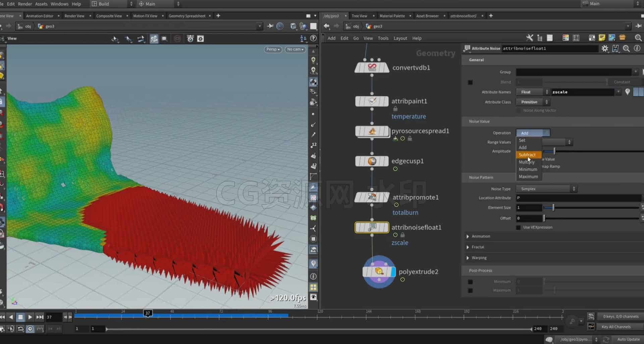This screenshot has width=644, height=344.
Task: Open the No cam camera dropdown
Action: click(x=295, y=49)
